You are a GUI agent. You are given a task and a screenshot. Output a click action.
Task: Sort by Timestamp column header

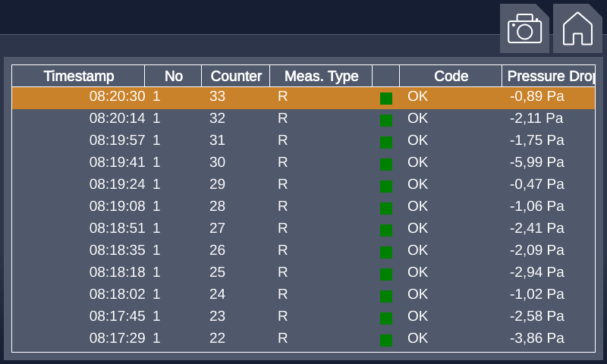click(78, 76)
